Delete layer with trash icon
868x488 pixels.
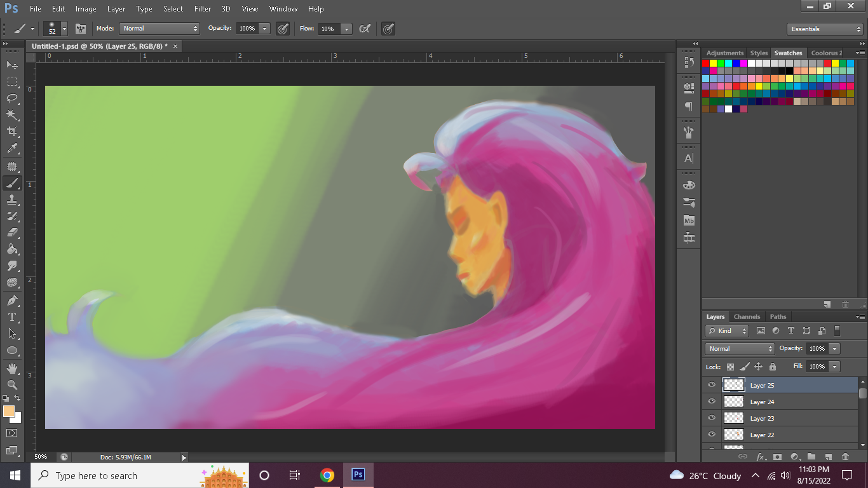pyautogui.click(x=845, y=457)
